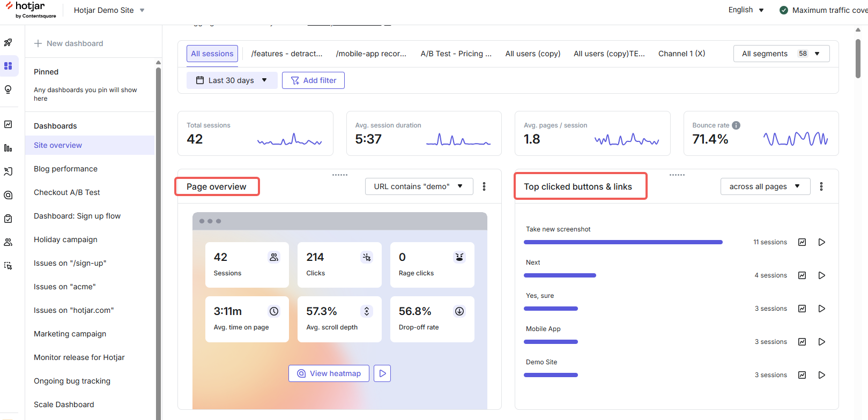Open the across all pages dropdown
This screenshot has height=420, width=868.
pos(765,186)
